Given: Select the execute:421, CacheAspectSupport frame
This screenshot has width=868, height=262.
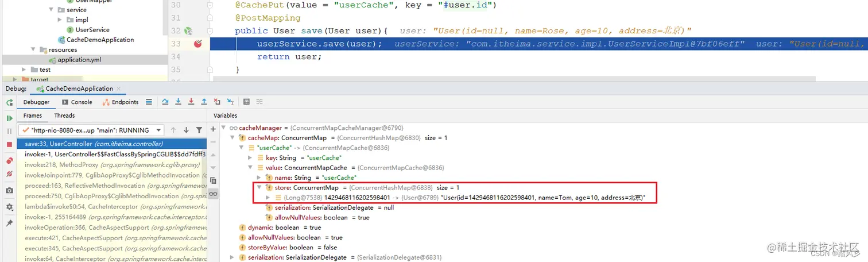Looking at the screenshot, I should tap(111, 238).
